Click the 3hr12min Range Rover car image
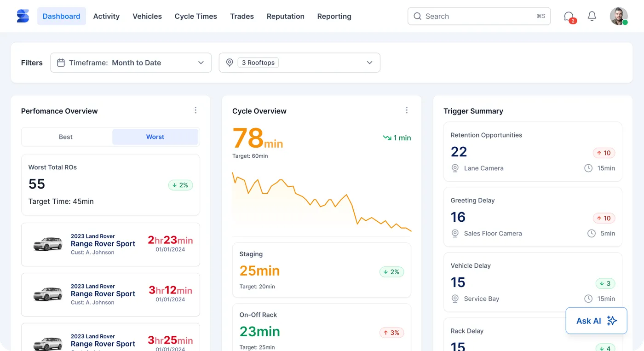 pos(48,294)
